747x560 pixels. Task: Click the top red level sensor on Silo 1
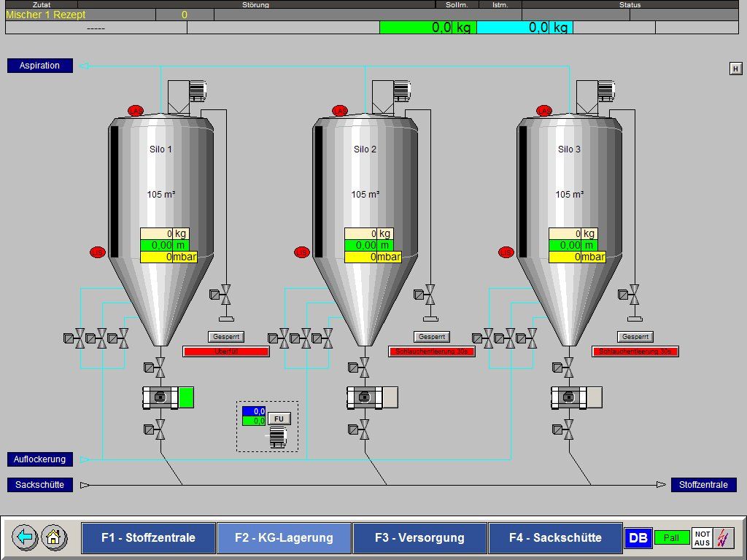click(x=136, y=111)
